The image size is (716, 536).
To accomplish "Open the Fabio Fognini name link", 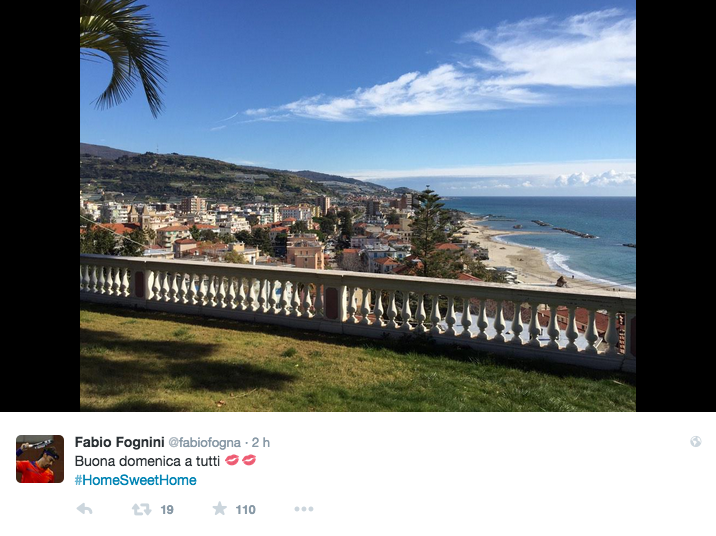I will click(x=119, y=442).
